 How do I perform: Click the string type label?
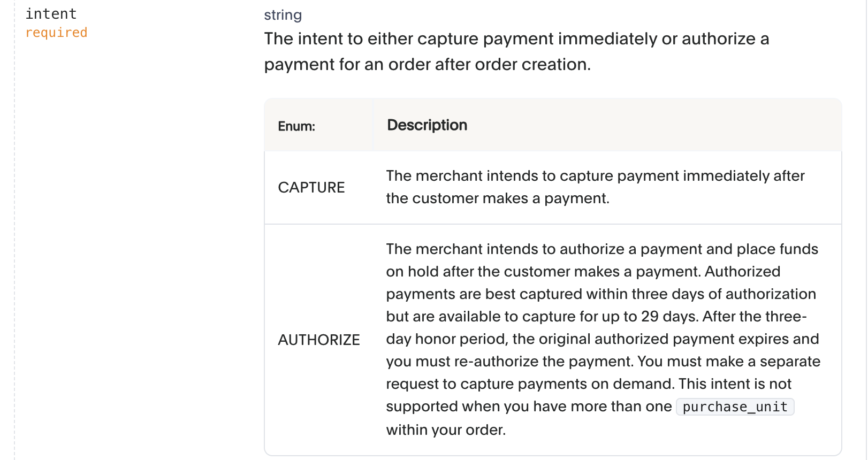(283, 15)
